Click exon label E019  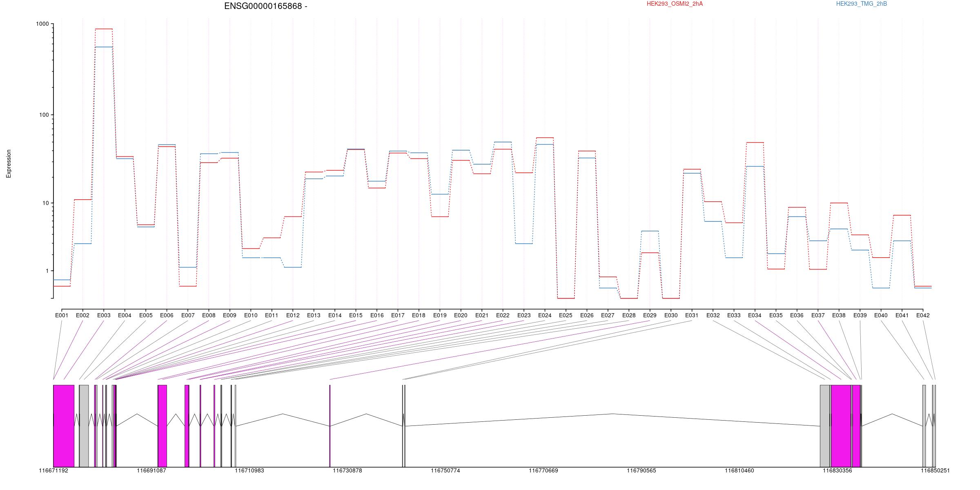(x=440, y=316)
